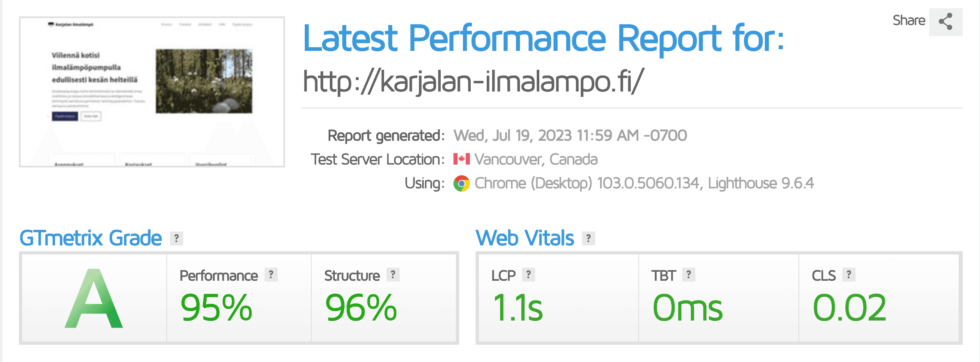Screen dimensions: 980x362
Task: Click the Performance question mark icon
Action: pos(271,275)
